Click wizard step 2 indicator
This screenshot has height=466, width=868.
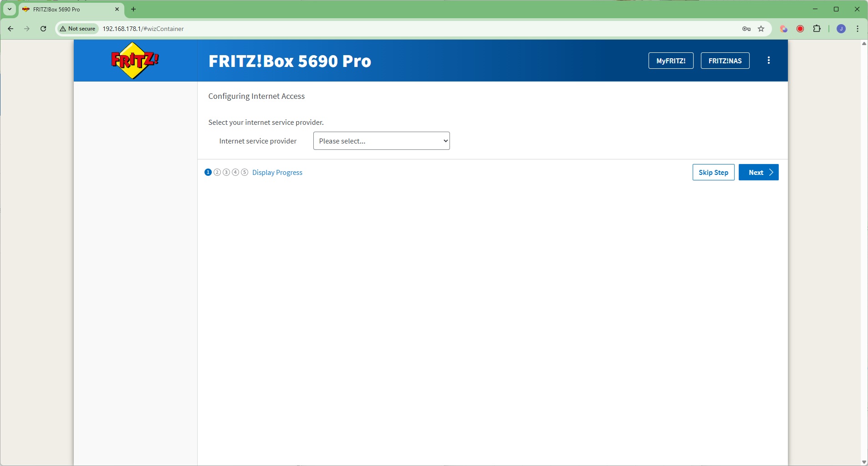pyautogui.click(x=217, y=172)
